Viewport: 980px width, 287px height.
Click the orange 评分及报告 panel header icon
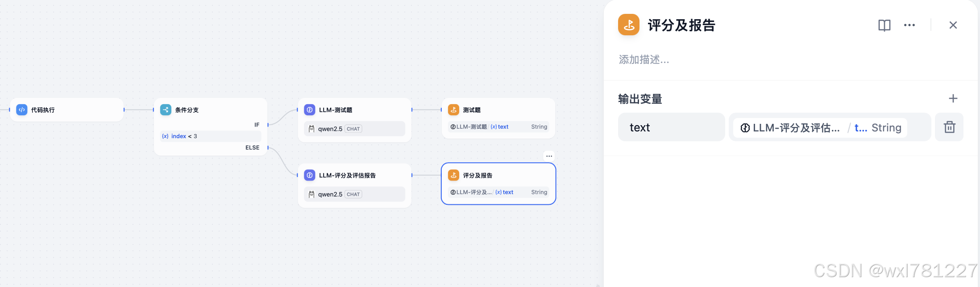click(x=629, y=25)
